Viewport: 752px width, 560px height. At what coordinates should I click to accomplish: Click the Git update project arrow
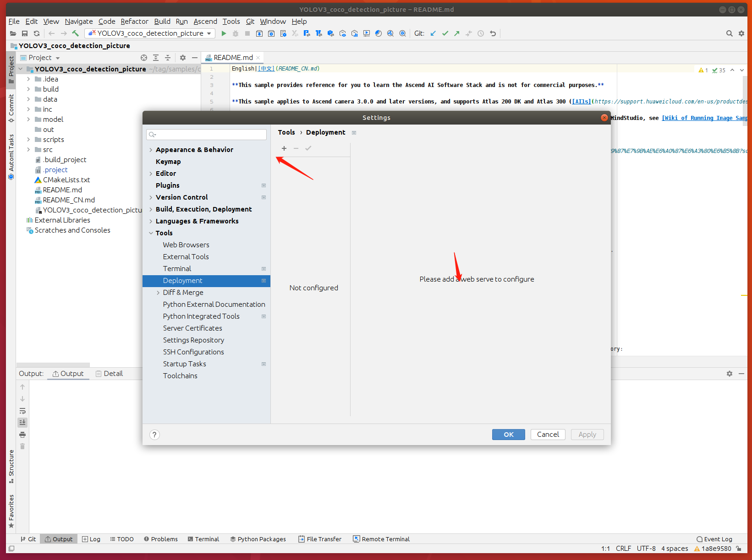click(433, 33)
